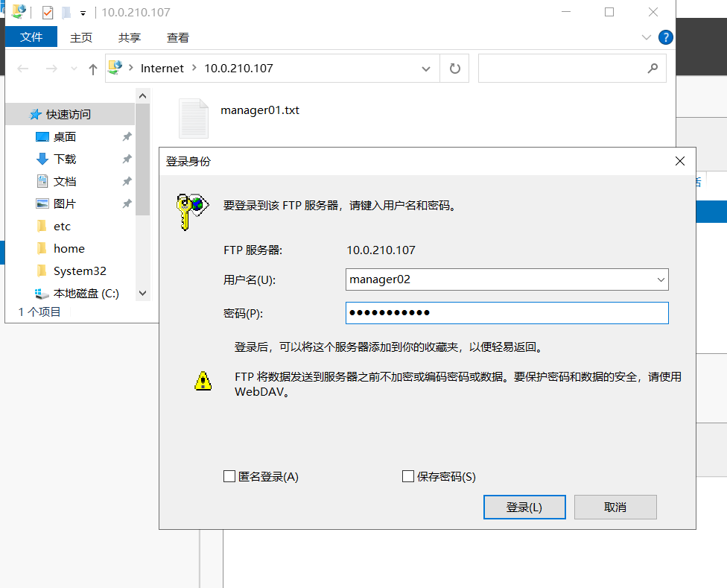Click into the 密码 password field

507,312
